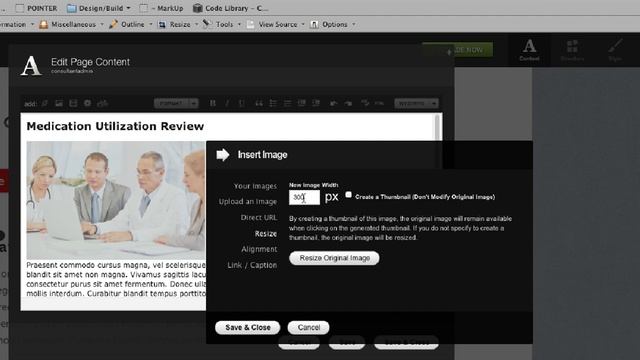Image resolution: width=640 pixels, height=360 pixels.
Task: Switch to the Upload an Image tab
Action: pos(248,202)
